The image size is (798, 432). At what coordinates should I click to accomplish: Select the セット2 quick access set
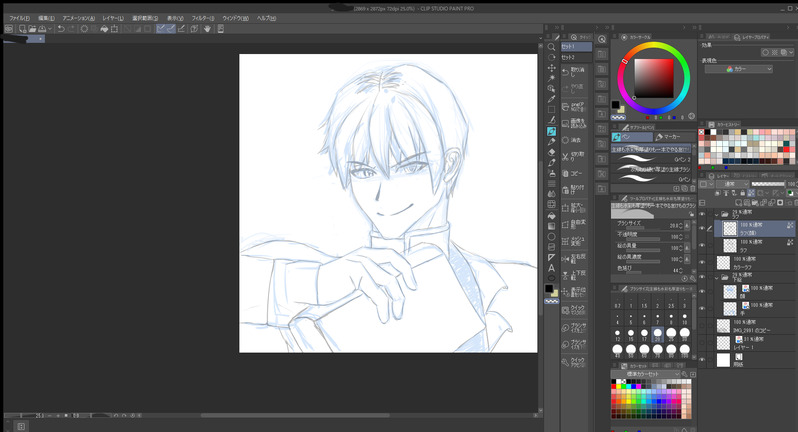click(576, 57)
